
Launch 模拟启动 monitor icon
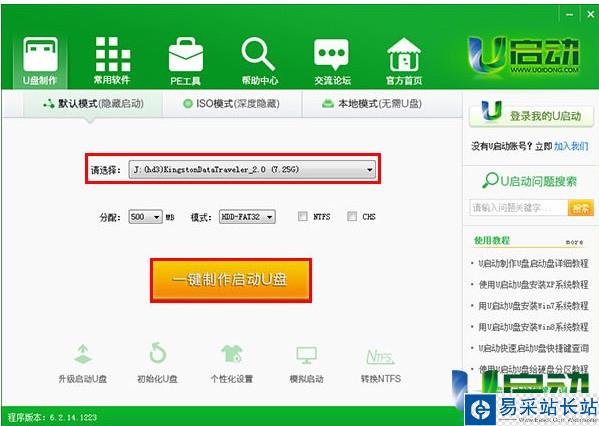pos(306,355)
